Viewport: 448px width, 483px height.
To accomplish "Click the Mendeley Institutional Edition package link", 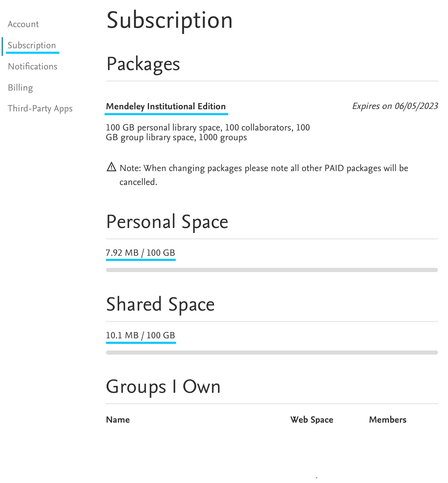I will 166,107.
